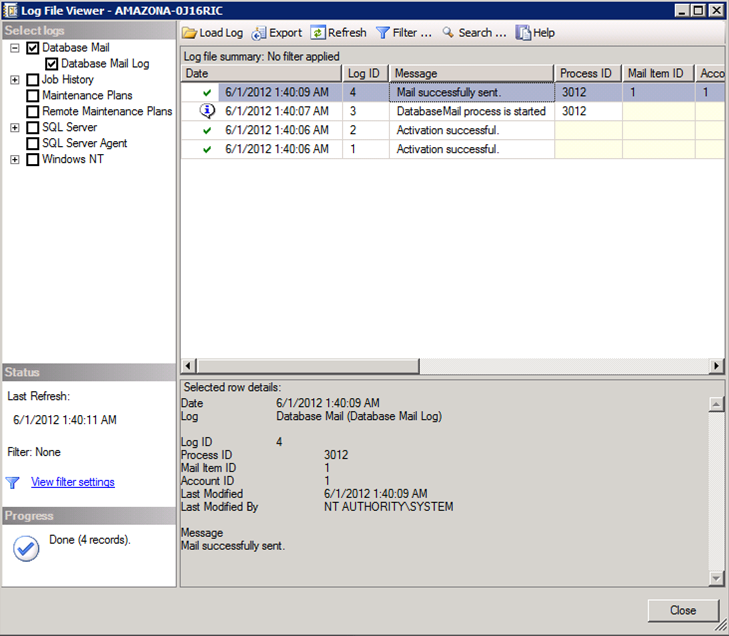
Task: Click the Last Refresh time 6/1/2012 1:40:11 AM
Action: click(65, 420)
